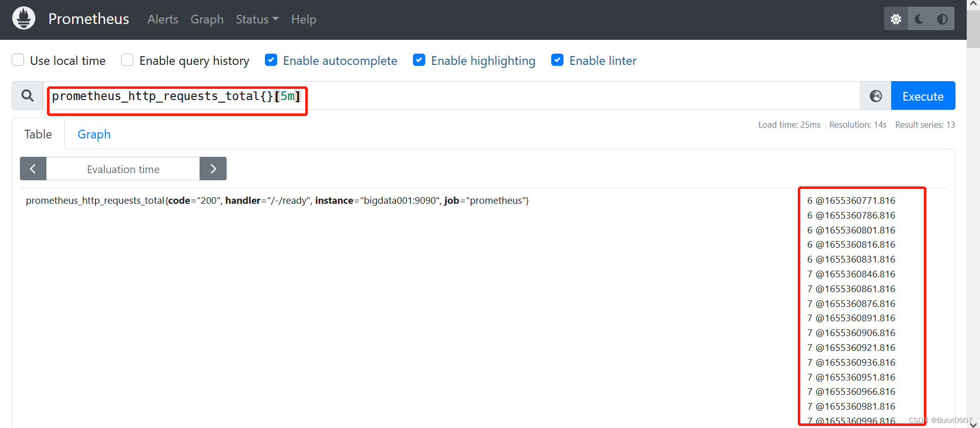Click the Result series: 13 text
Screen dimensions: 980x428
925,125
